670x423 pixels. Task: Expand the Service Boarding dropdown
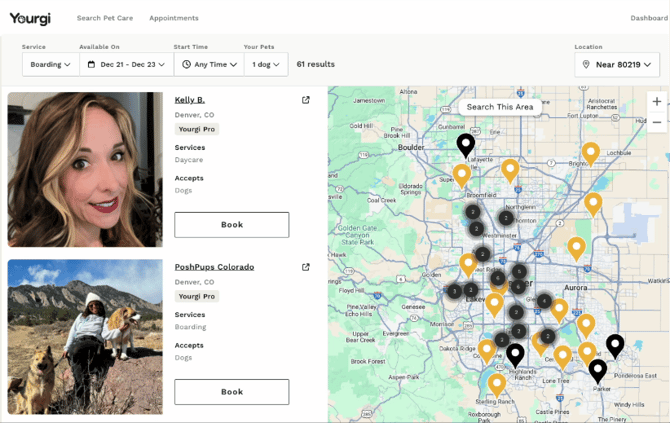50,64
